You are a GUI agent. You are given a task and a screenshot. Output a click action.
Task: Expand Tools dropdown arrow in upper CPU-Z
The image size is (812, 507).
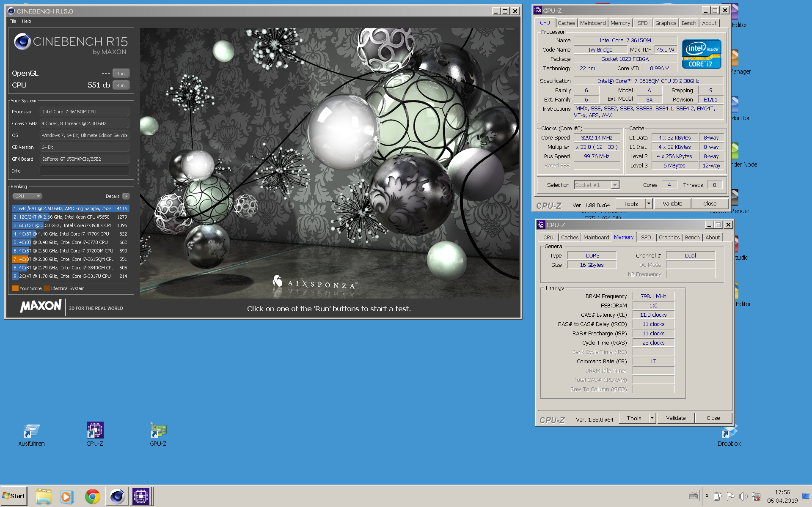point(649,204)
